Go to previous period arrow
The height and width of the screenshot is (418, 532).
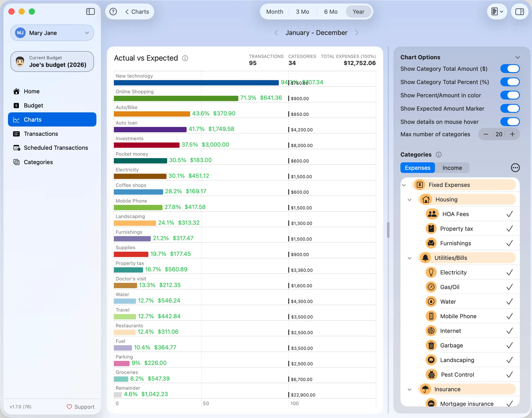(x=276, y=33)
